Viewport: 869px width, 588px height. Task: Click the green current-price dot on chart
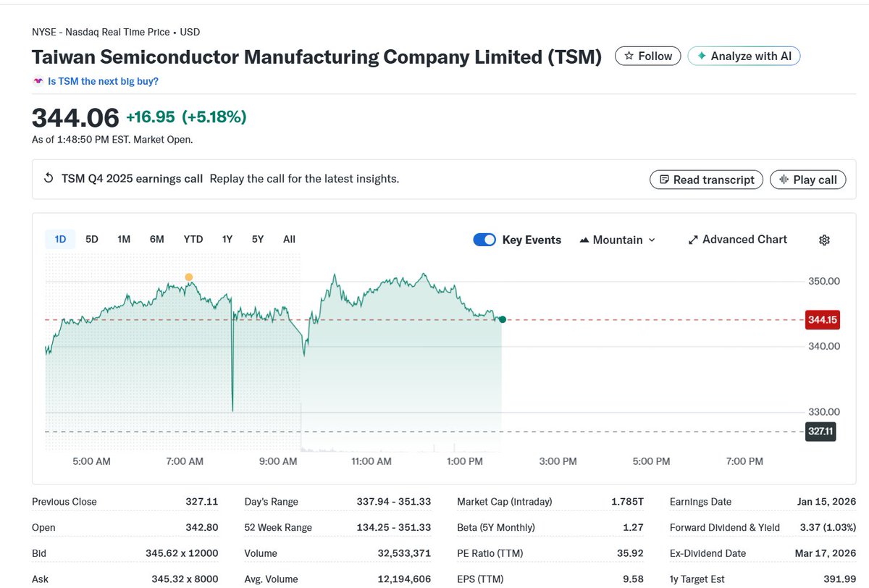click(x=502, y=319)
